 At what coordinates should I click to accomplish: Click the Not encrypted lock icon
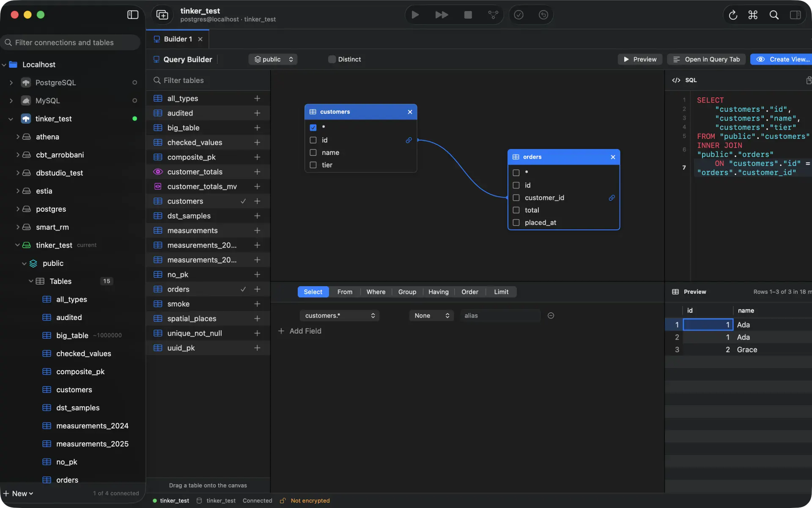(x=283, y=500)
